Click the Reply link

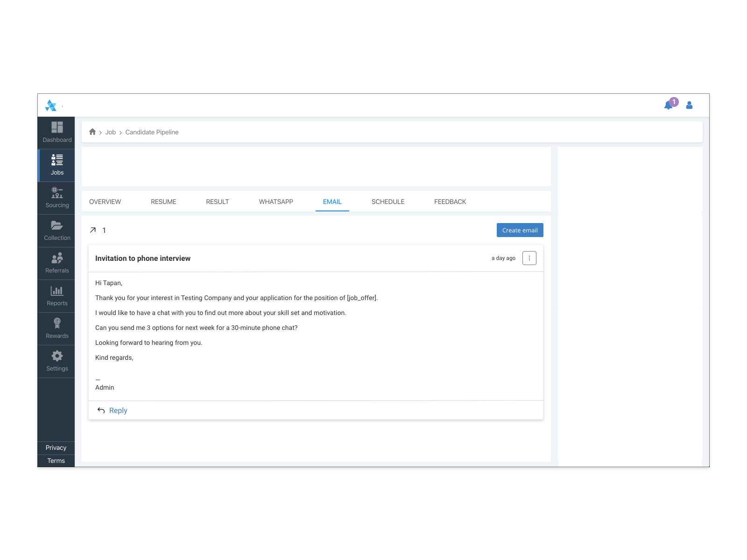[x=118, y=411]
